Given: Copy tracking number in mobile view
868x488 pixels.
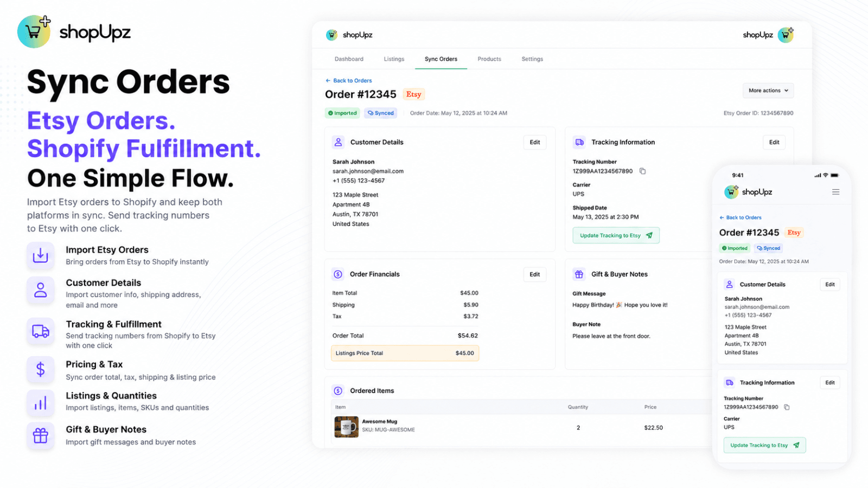Looking at the screenshot, I should coord(787,407).
